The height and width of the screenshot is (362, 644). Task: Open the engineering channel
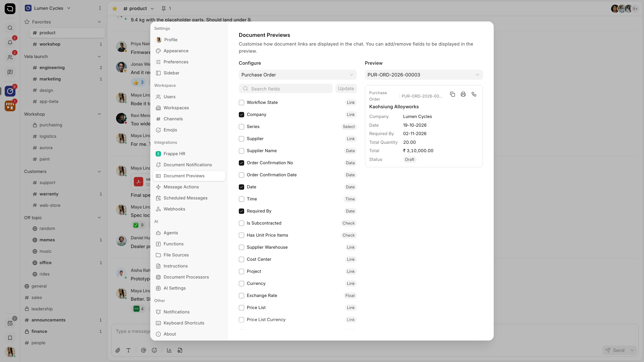pos(67,67)
